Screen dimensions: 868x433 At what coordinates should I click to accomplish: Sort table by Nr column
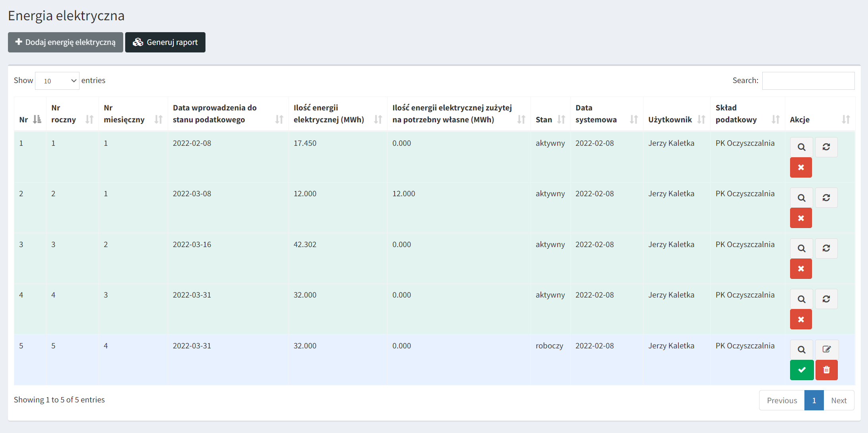point(30,120)
